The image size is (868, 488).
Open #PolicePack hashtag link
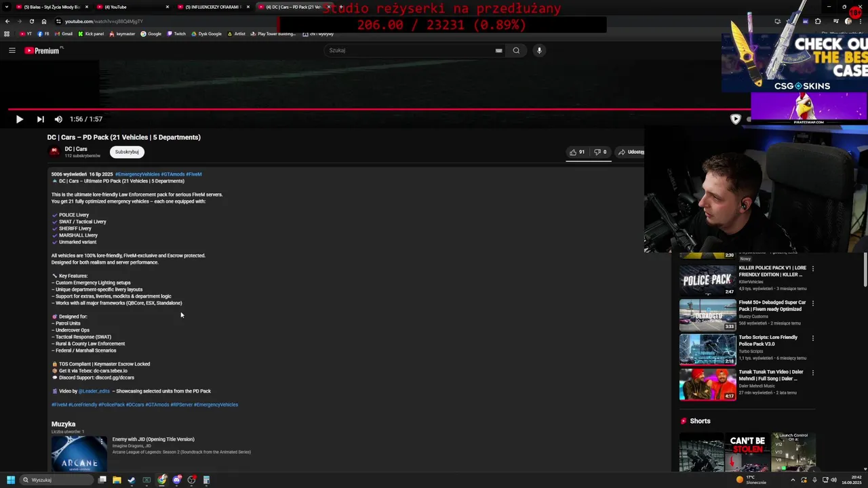(x=111, y=405)
